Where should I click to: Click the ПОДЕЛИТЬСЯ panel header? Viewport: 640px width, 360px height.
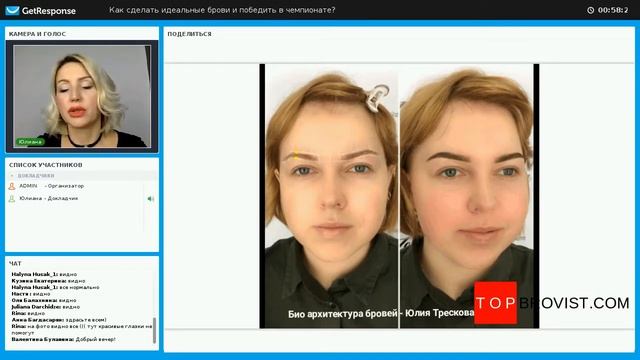click(189, 34)
